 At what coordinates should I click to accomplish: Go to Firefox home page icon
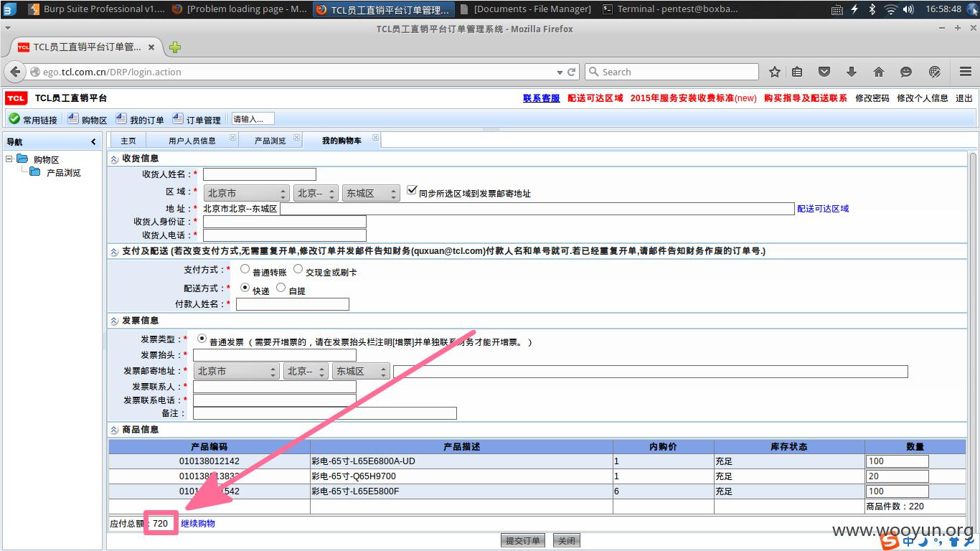point(878,72)
